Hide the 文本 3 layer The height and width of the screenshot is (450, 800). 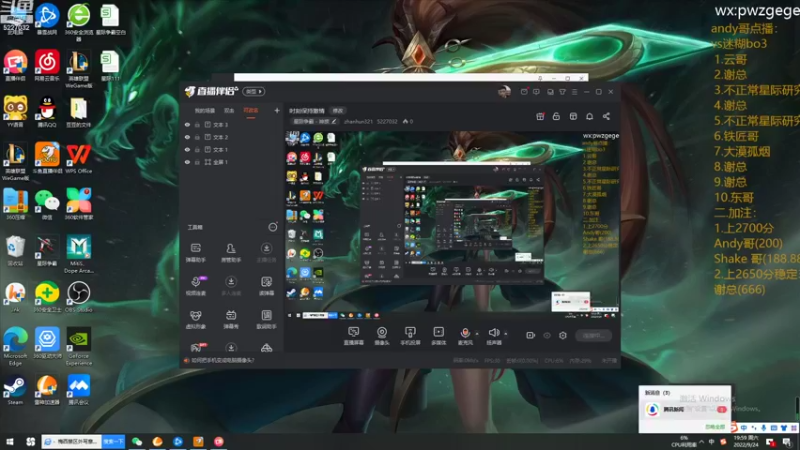[x=187, y=124]
